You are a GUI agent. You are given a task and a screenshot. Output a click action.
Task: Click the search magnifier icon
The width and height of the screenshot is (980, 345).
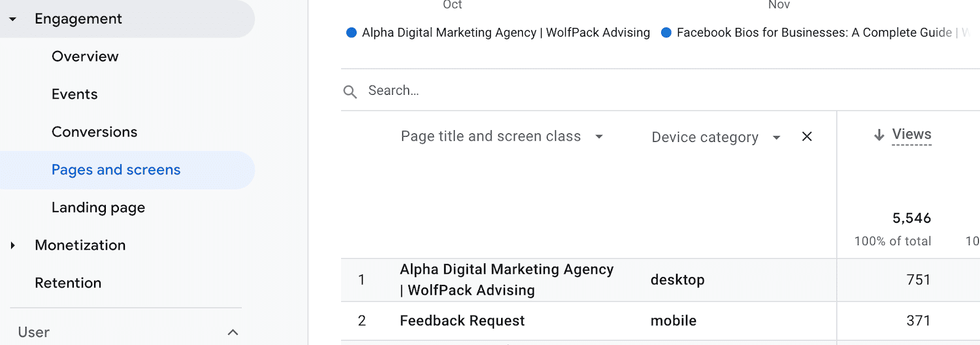pos(350,91)
